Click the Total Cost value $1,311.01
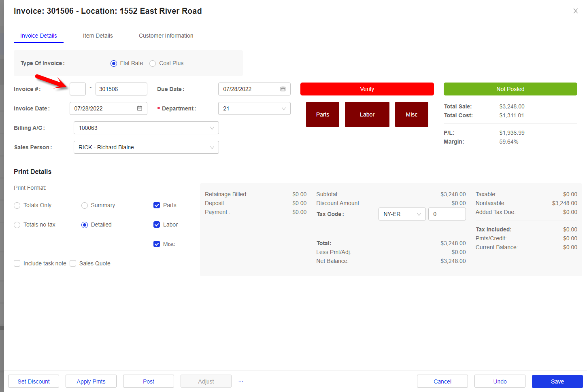The height and width of the screenshot is (392, 587). click(x=512, y=115)
